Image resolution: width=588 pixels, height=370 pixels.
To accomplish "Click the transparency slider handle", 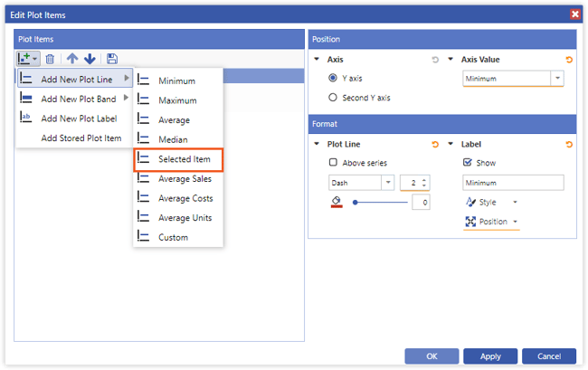I will [356, 203].
